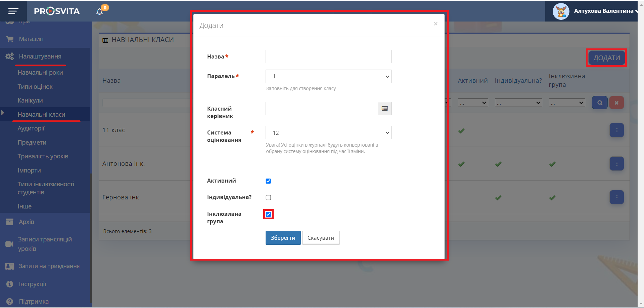This screenshot has width=644, height=308.
Task: Click the red clear filter icon
Action: click(x=616, y=103)
